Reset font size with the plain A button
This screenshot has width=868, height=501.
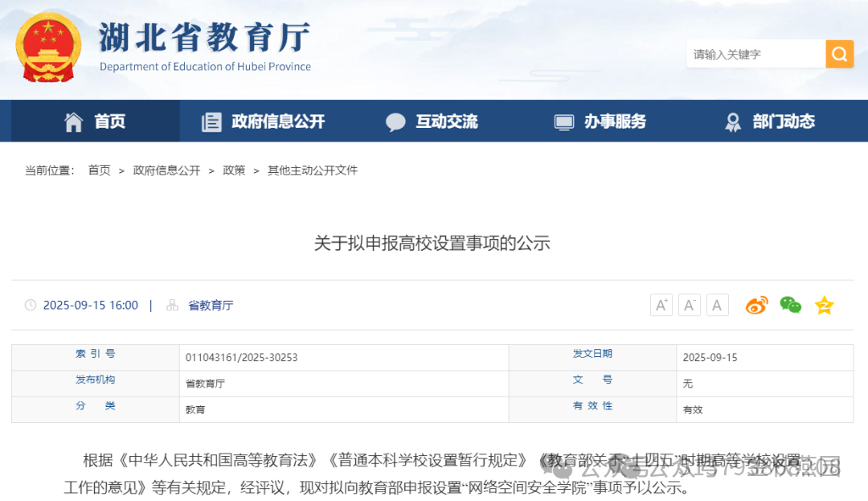(718, 305)
